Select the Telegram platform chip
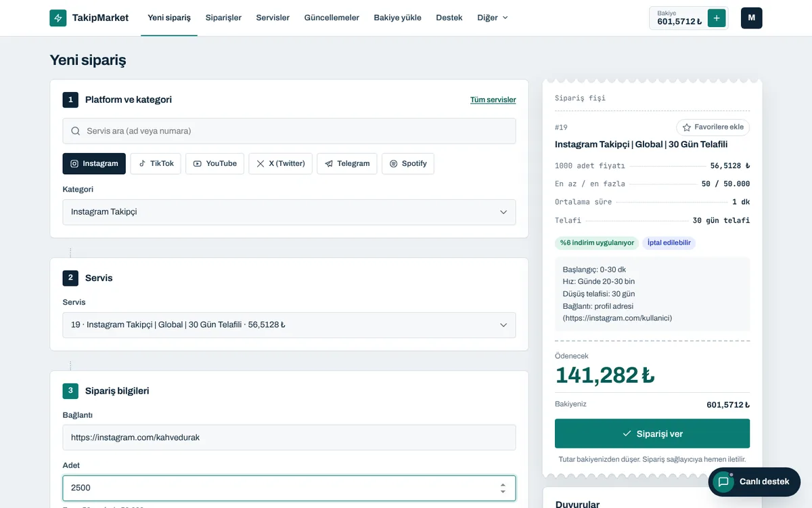The image size is (812, 508). [346, 163]
